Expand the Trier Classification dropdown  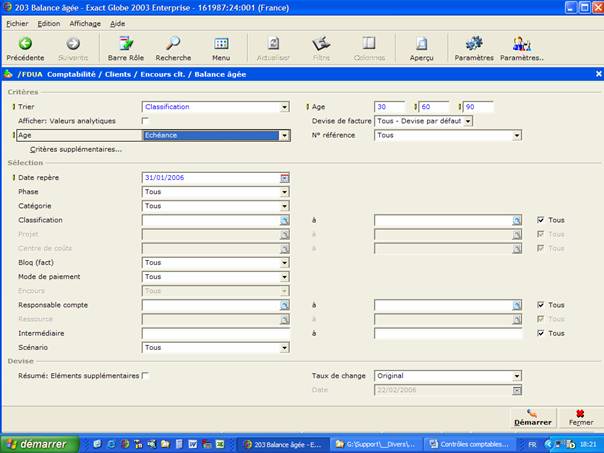[x=284, y=107]
